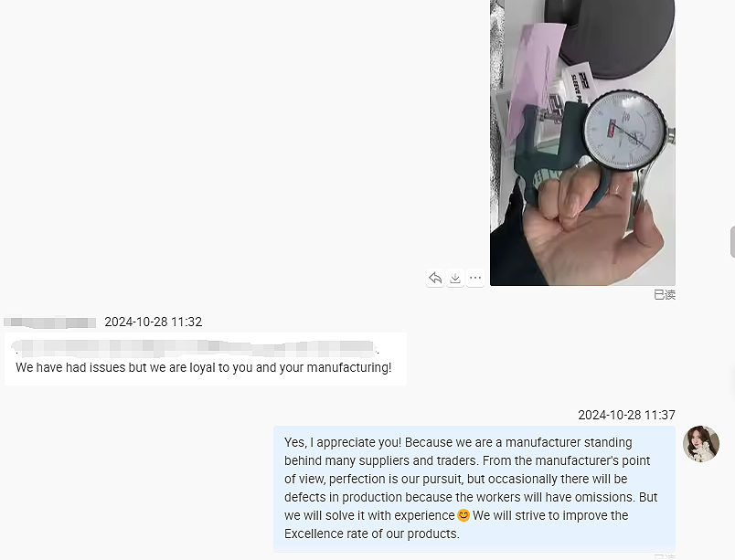Open the thickness gauge image preview
The height and width of the screenshot is (560, 735).
(582, 143)
